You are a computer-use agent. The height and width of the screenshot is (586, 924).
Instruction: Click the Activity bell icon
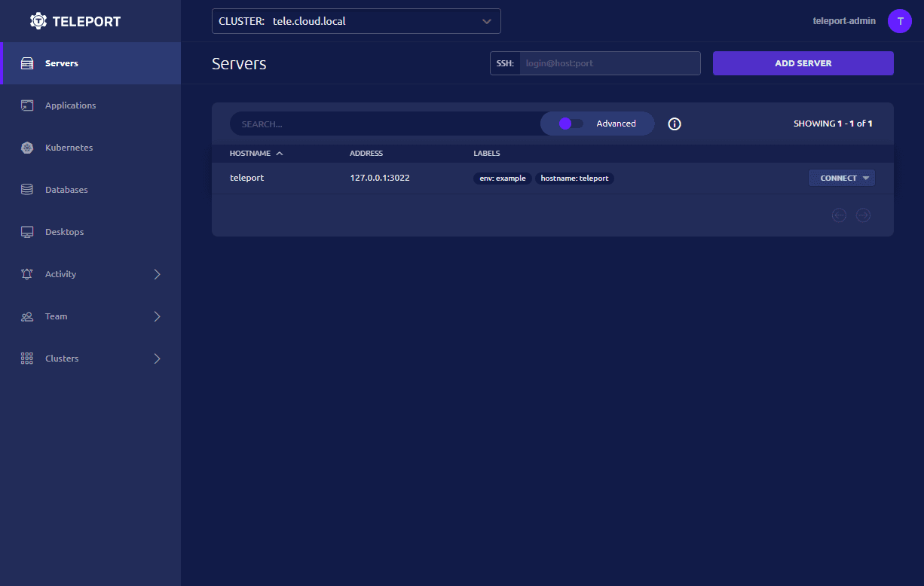[x=27, y=274]
